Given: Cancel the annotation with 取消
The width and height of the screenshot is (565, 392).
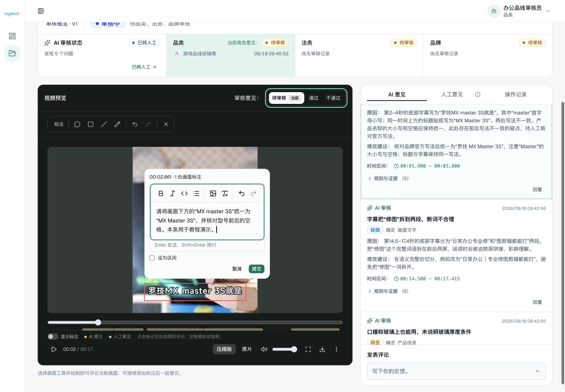Looking at the screenshot, I should pos(237,269).
